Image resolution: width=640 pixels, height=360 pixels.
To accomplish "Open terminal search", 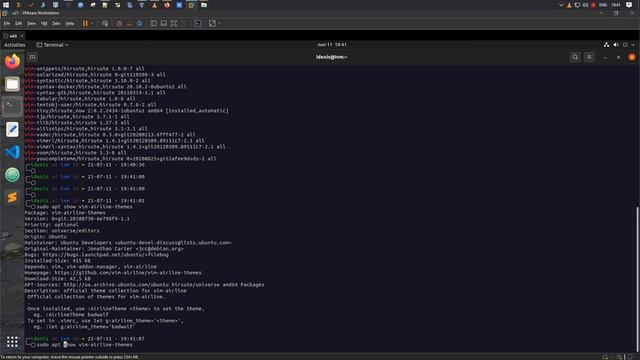I will pyautogui.click(x=575, y=58).
